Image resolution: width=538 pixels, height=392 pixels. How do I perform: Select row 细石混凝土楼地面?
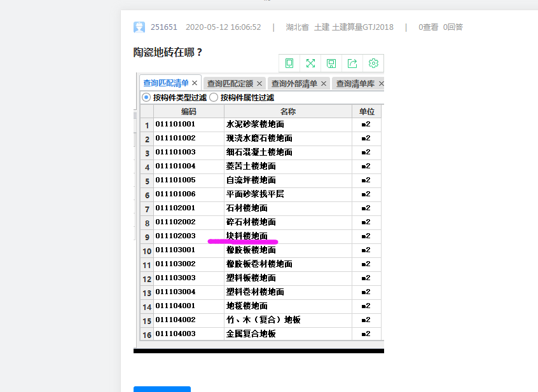tap(261, 153)
